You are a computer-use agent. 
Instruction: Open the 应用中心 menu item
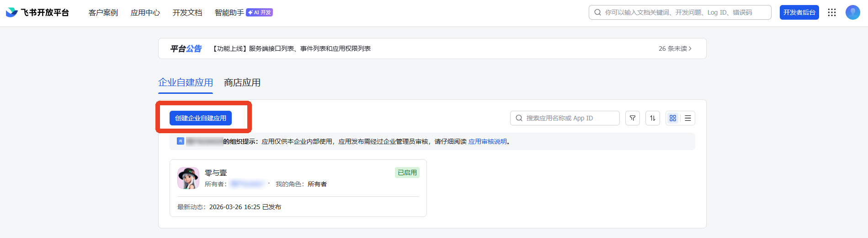tap(145, 12)
